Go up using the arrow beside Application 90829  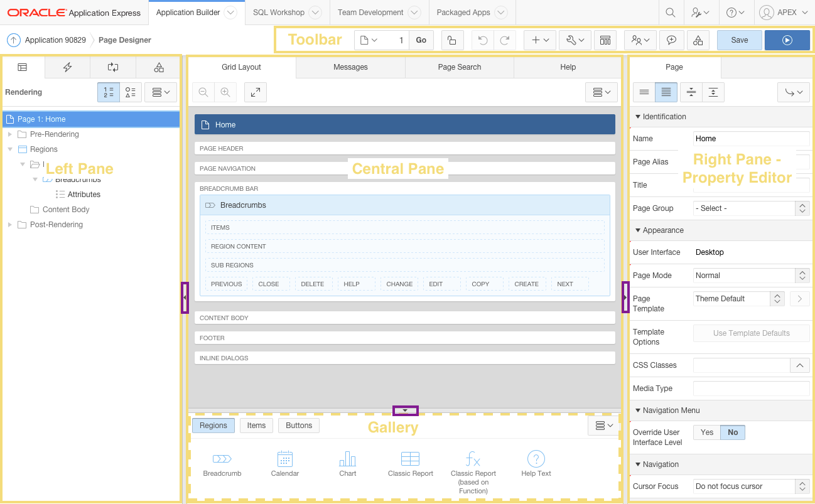pos(14,40)
